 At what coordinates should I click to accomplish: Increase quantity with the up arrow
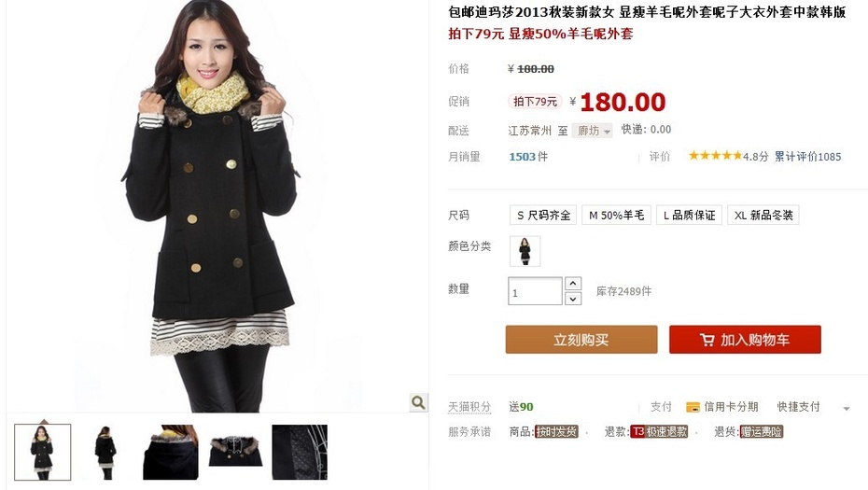click(x=573, y=284)
